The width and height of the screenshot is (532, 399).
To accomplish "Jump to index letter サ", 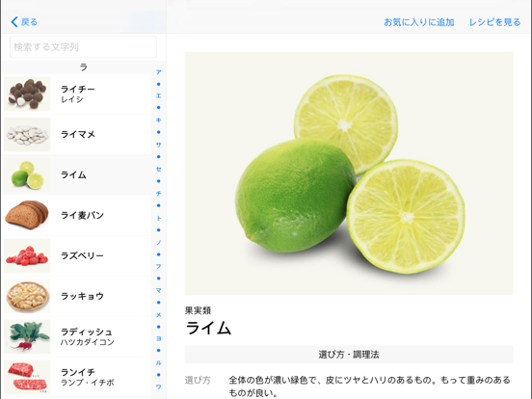I will [x=158, y=145].
